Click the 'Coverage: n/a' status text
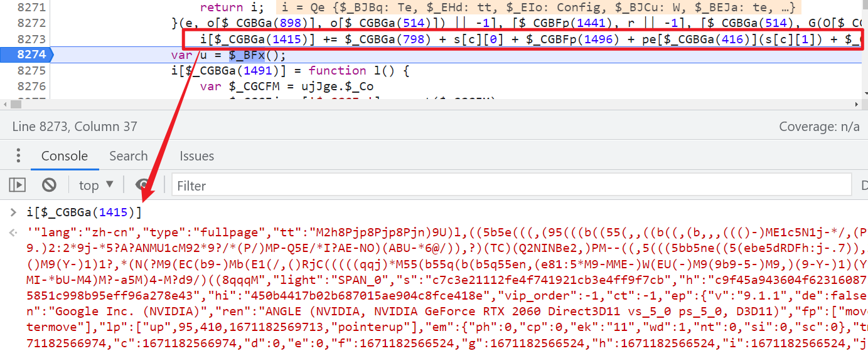 pyautogui.click(x=819, y=127)
